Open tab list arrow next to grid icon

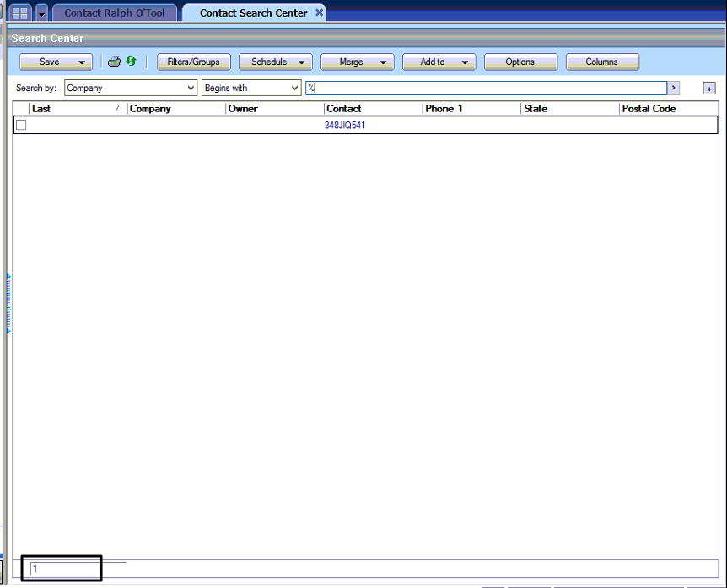41,14
